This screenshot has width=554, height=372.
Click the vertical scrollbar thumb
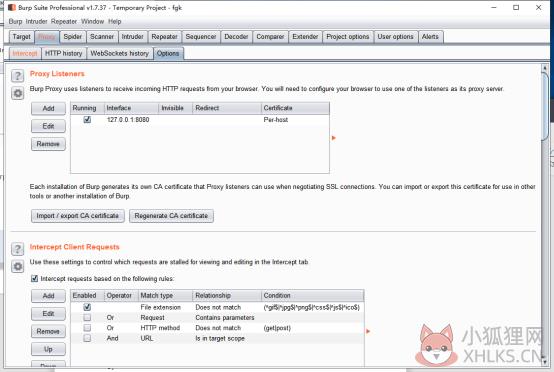coord(544,106)
